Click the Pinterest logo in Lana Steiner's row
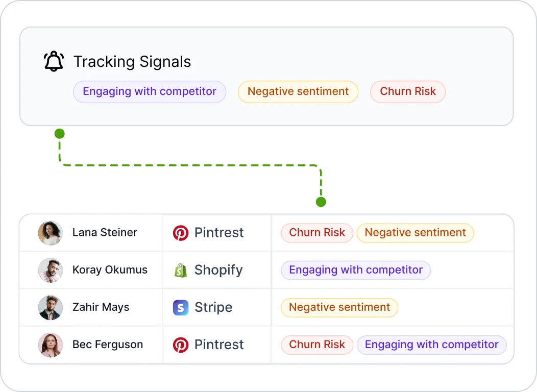 pos(181,233)
